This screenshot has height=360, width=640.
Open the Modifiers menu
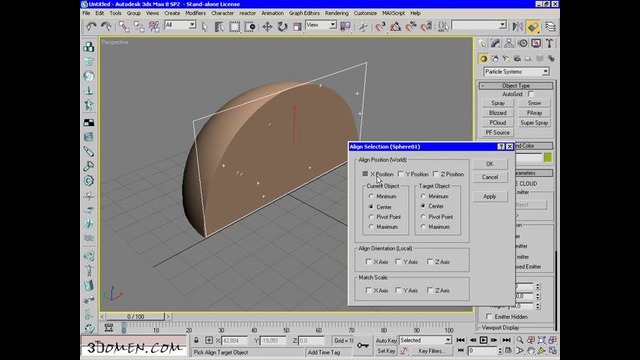196,13
